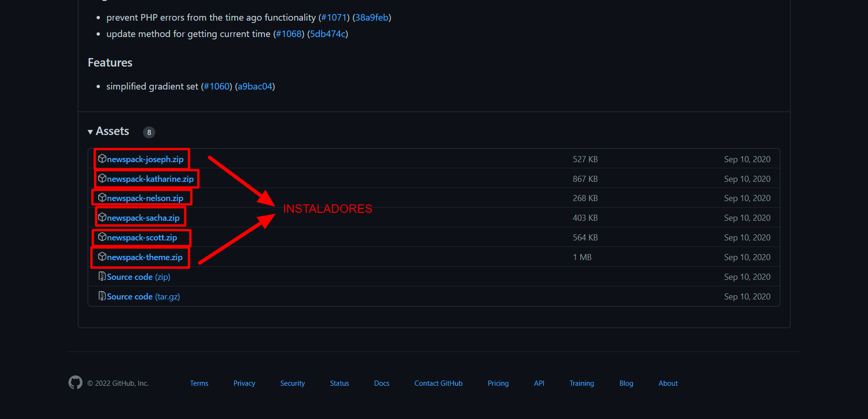
Task: Click the Features heading
Action: pyautogui.click(x=110, y=63)
